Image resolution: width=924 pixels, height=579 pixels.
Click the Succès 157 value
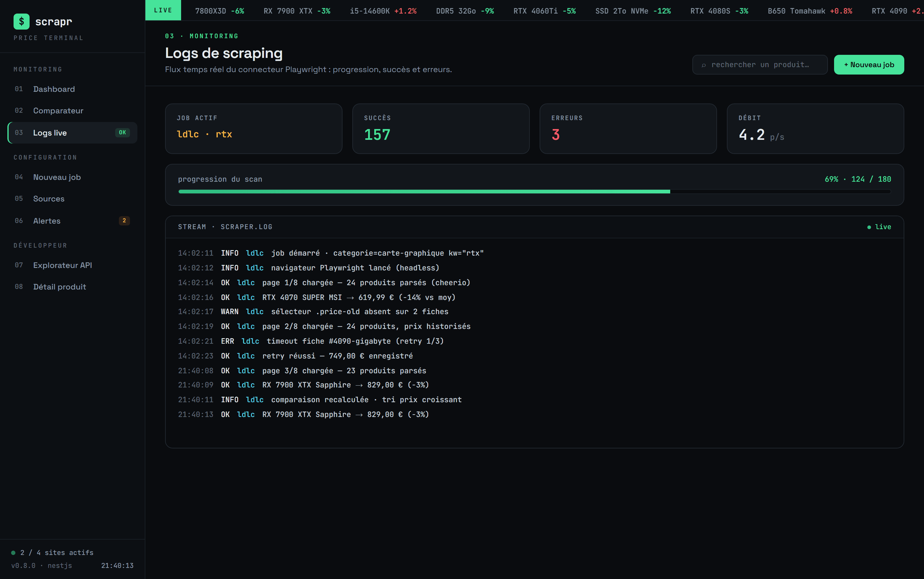pos(377,135)
